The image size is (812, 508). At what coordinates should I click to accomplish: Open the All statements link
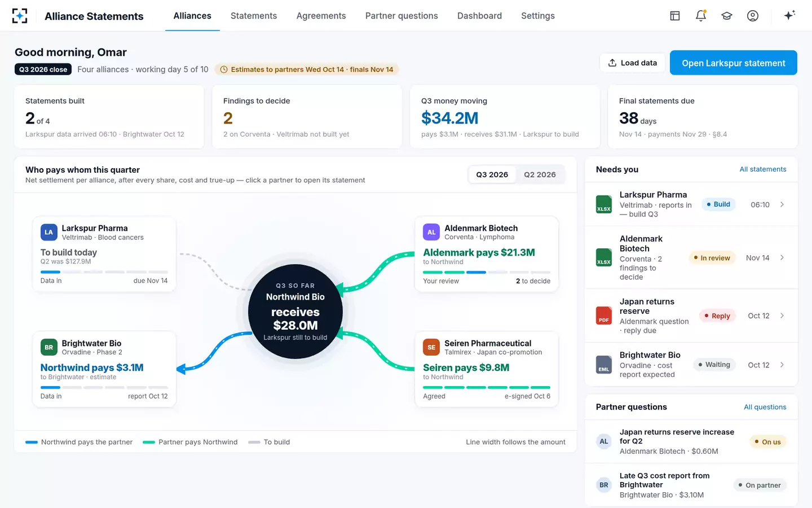click(762, 169)
